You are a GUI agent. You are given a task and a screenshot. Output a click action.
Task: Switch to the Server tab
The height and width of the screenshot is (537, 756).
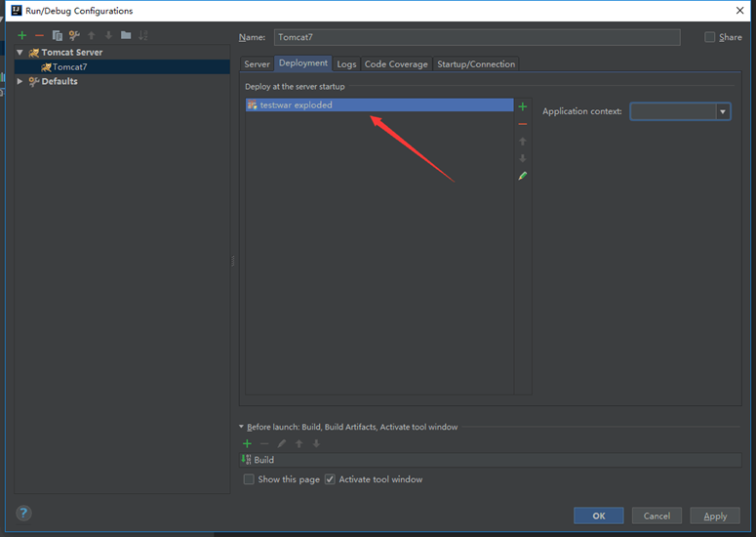click(x=257, y=63)
